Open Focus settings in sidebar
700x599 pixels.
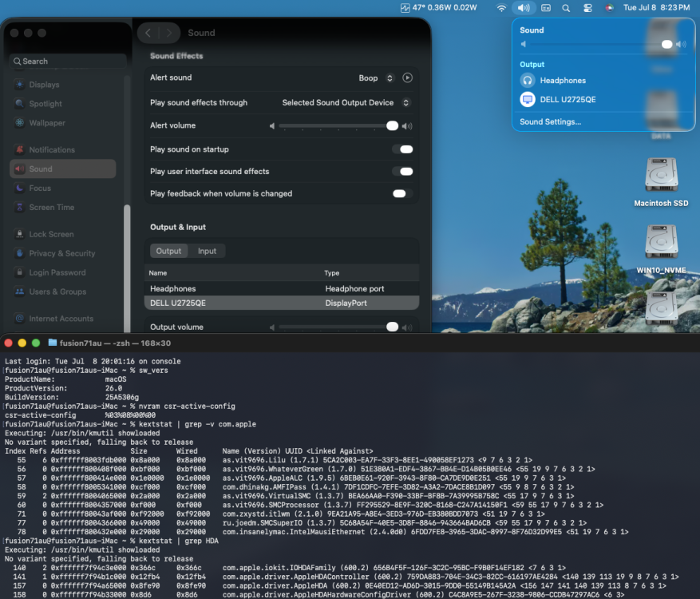tap(39, 188)
